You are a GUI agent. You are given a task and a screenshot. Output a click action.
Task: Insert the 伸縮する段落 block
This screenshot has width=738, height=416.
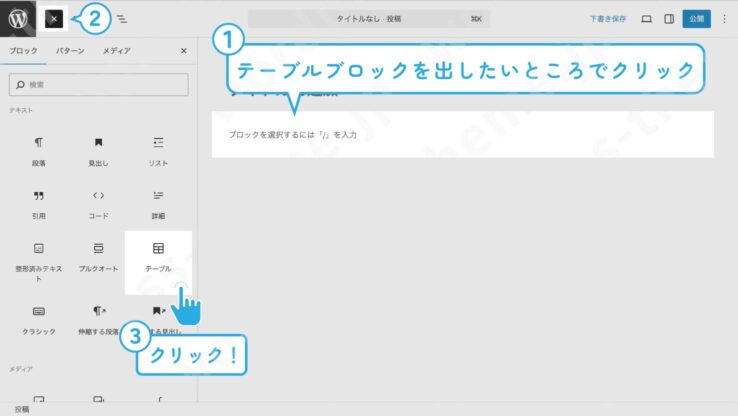pos(98,320)
